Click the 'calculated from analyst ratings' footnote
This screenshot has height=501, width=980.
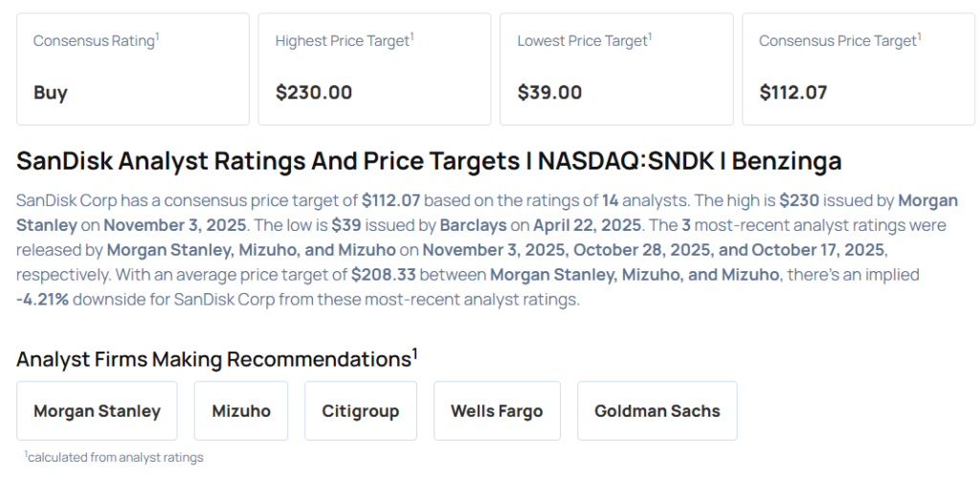pyautogui.click(x=115, y=458)
